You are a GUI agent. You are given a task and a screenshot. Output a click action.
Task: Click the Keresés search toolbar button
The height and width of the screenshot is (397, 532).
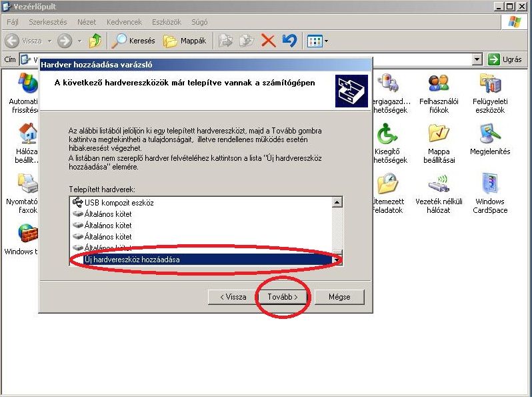tap(133, 41)
